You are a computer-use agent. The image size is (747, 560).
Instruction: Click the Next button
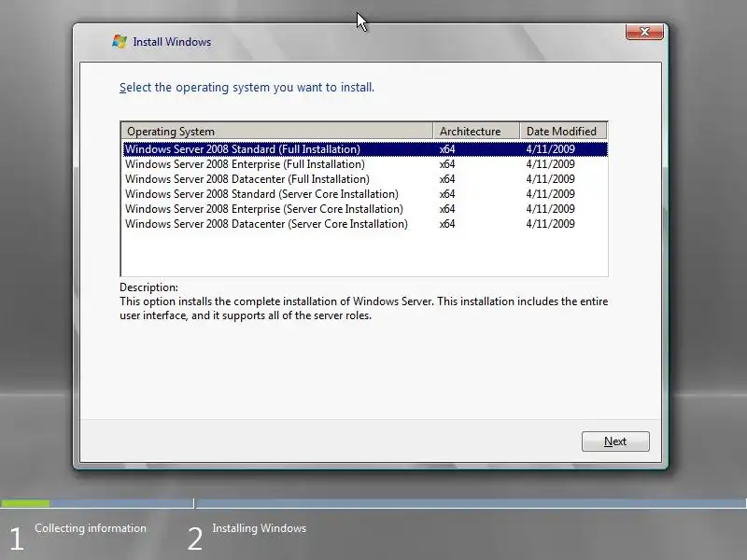[615, 441]
